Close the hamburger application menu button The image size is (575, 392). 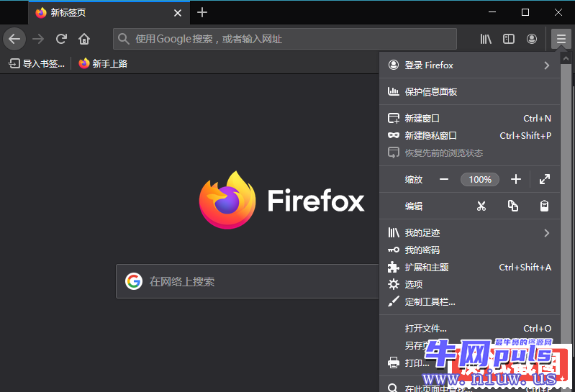coord(561,39)
